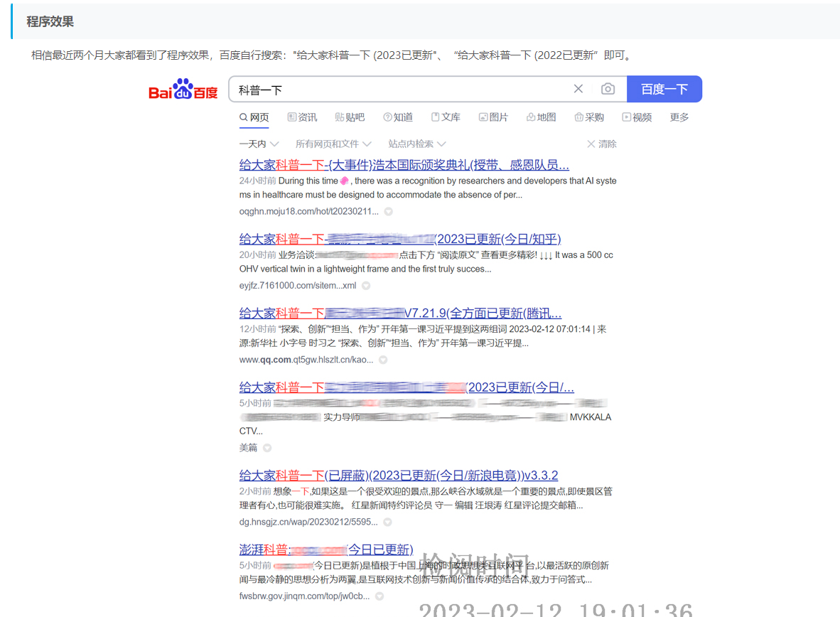The height and width of the screenshot is (617, 840).
Task: Click the 20小时前 业务洽谈 snippet
Action: click(426, 262)
